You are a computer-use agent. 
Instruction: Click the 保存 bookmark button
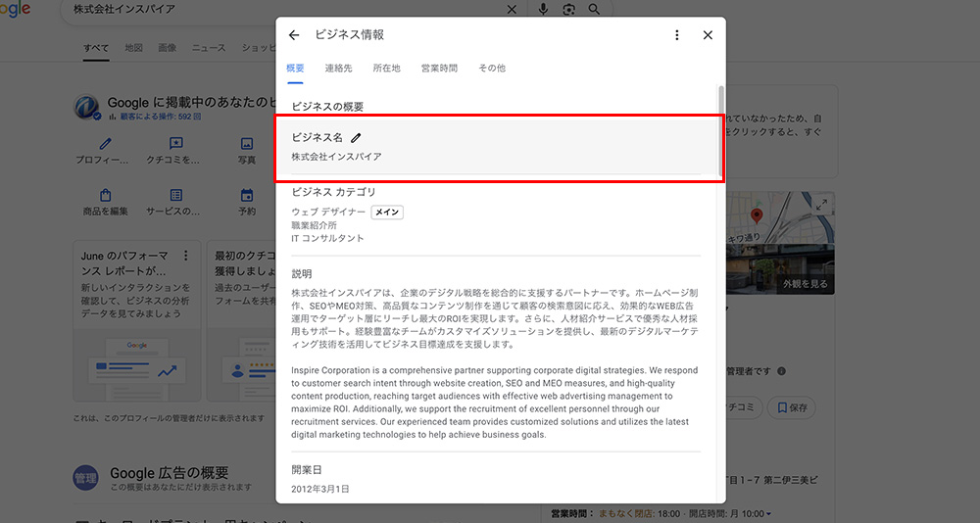point(791,407)
